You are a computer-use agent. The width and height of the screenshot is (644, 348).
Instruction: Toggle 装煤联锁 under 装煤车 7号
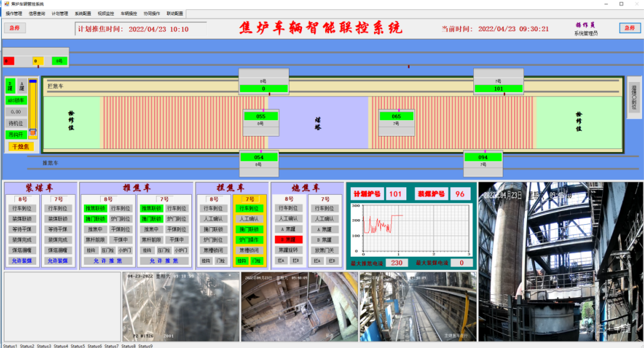[58, 219]
